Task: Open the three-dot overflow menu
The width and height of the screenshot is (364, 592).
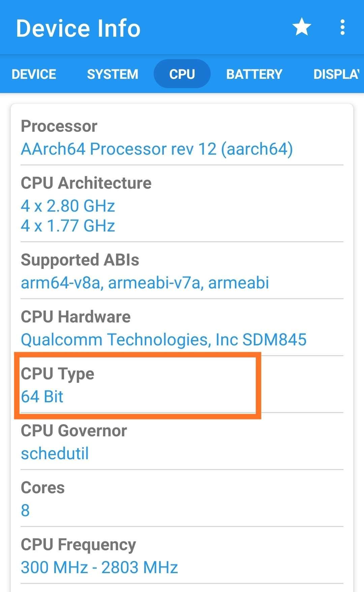Action: 342,27
